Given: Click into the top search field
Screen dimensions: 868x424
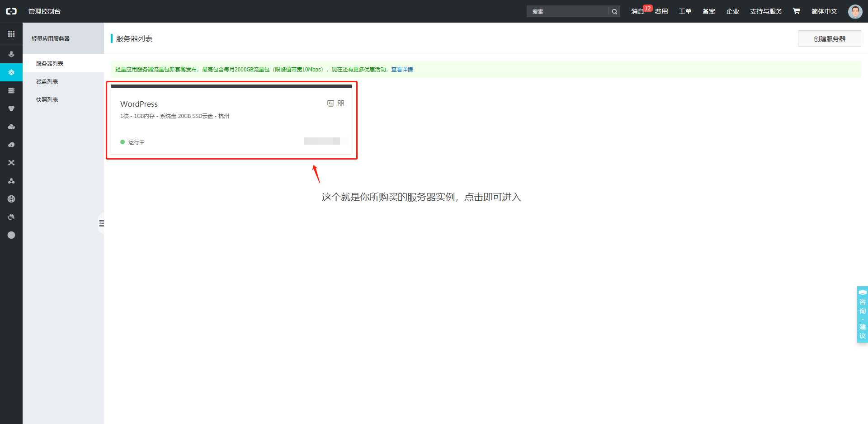Looking at the screenshot, I should point(567,11).
